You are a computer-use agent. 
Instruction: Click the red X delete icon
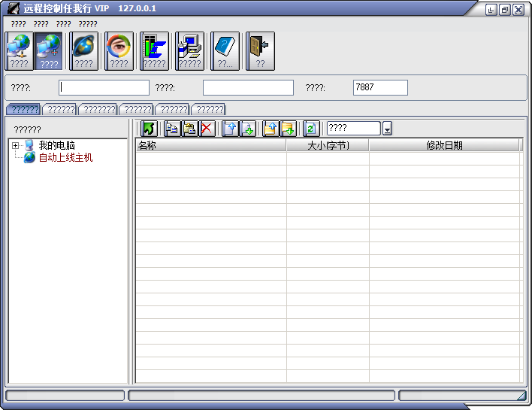(x=207, y=129)
